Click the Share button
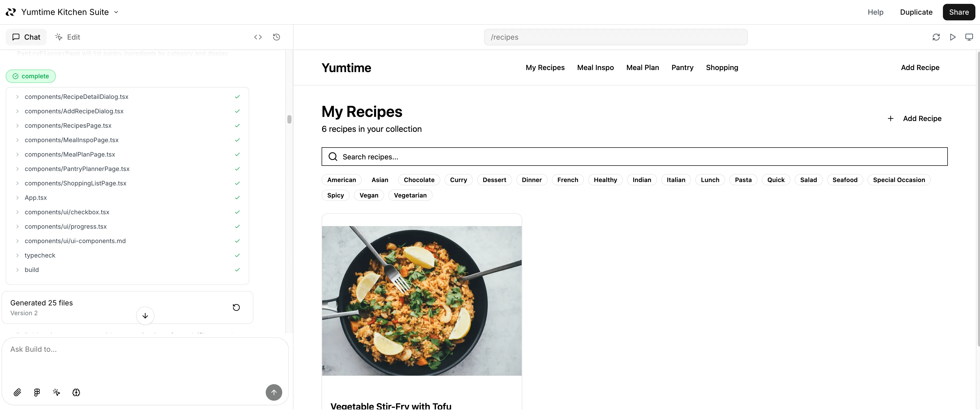The image size is (980, 412). point(959,12)
